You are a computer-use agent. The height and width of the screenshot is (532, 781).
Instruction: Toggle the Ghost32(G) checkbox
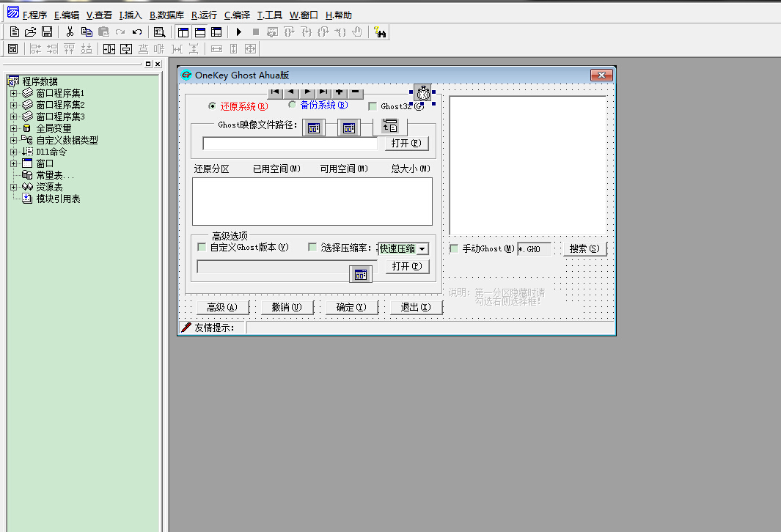[x=373, y=106]
